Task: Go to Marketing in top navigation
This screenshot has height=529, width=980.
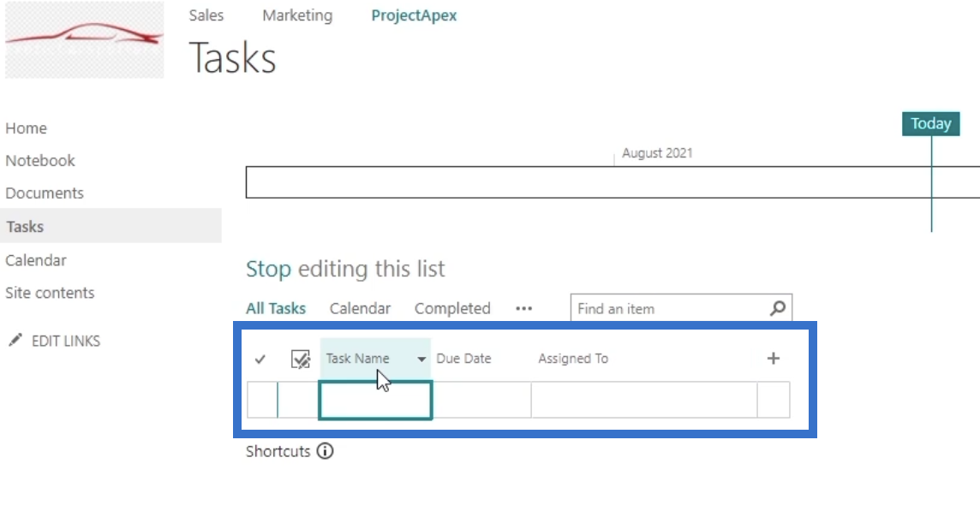Action: click(x=297, y=15)
